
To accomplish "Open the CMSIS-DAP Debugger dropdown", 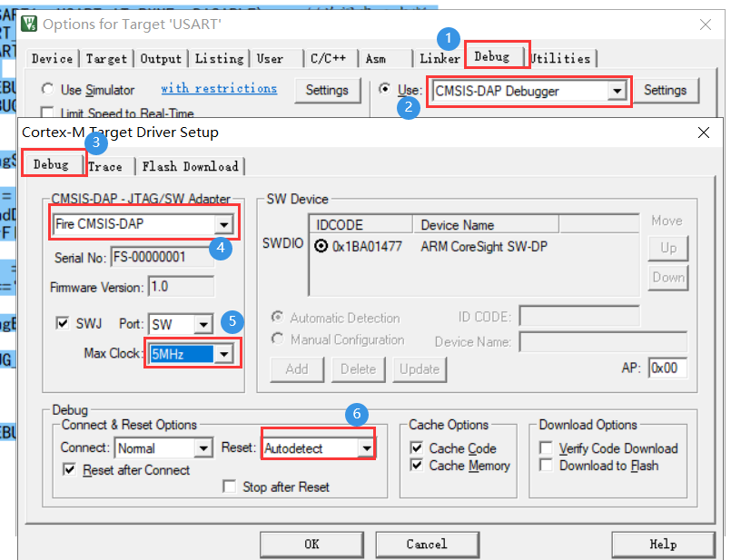I will tap(617, 91).
